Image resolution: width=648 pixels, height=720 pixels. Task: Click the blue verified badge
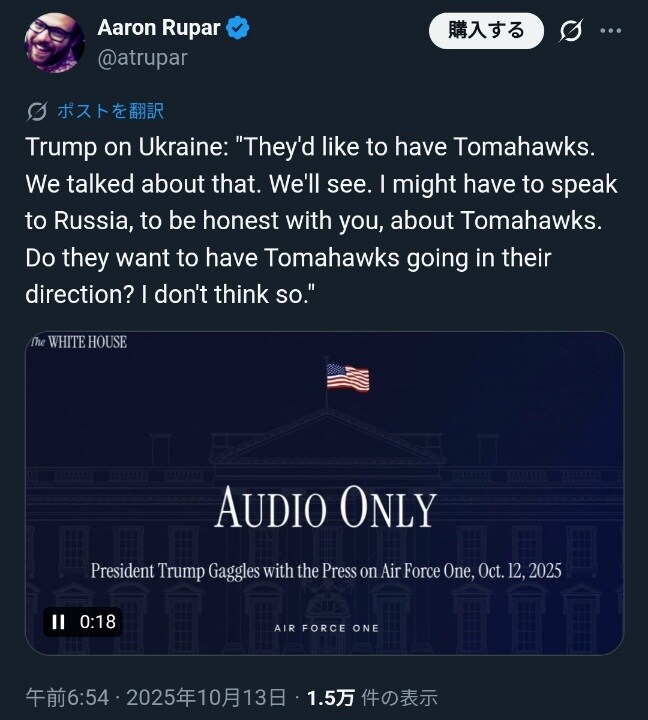tap(237, 29)
